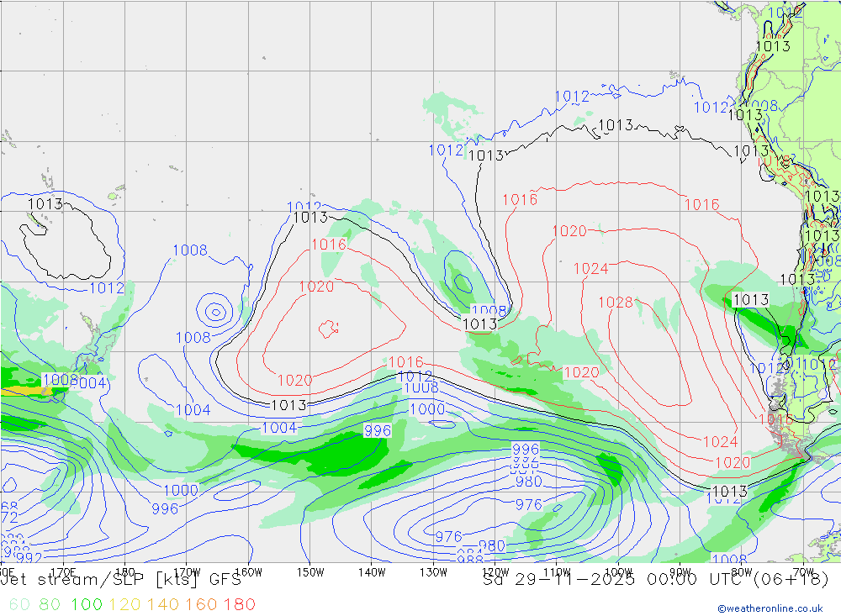Click the orange 160 legend value
The image size is (841, 616).
pyautogui.click(x=201, y=604)
